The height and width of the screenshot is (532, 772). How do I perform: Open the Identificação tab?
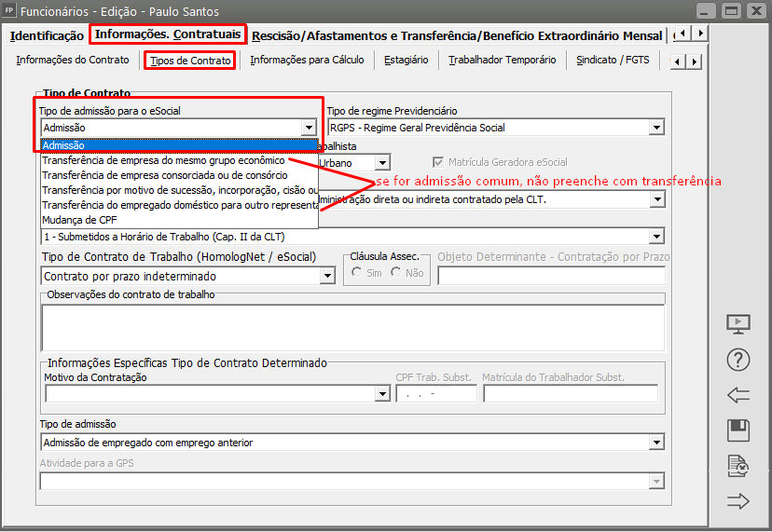coord(47,36)
